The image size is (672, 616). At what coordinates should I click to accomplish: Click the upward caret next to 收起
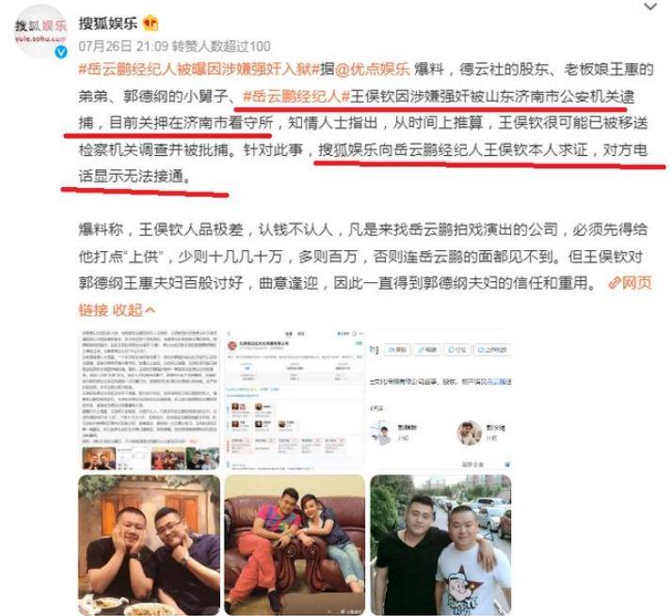point(150,309)
